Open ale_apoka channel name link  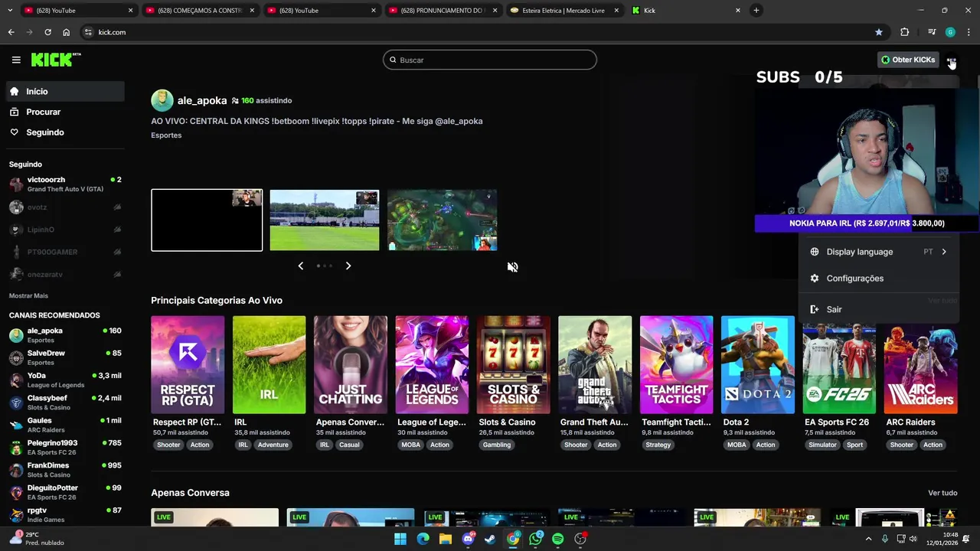[202, 100]
